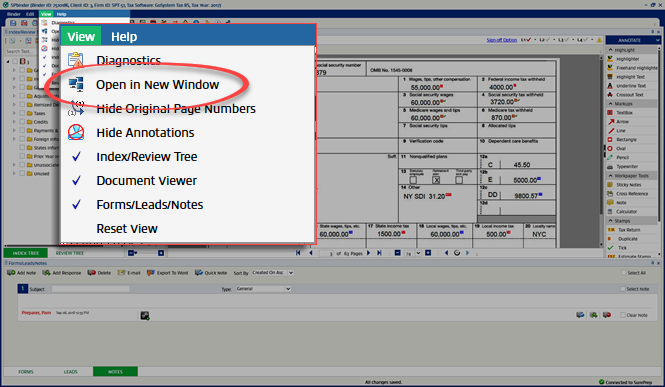665x387 pixels.
Task: Click the attachment icon in the note row
Action: click(x=145, y=315)
